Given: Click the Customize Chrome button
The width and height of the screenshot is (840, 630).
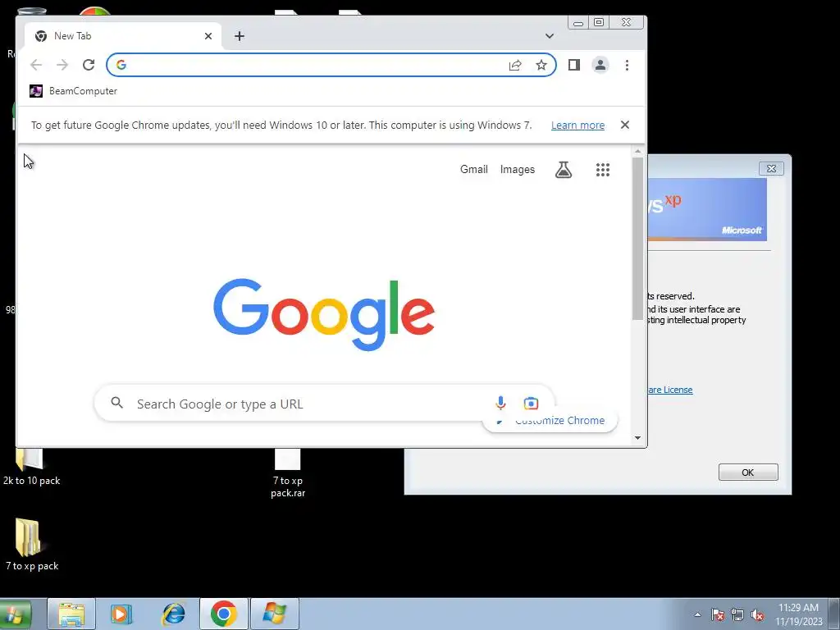Looking at the screenshot, I should point(550,421).
